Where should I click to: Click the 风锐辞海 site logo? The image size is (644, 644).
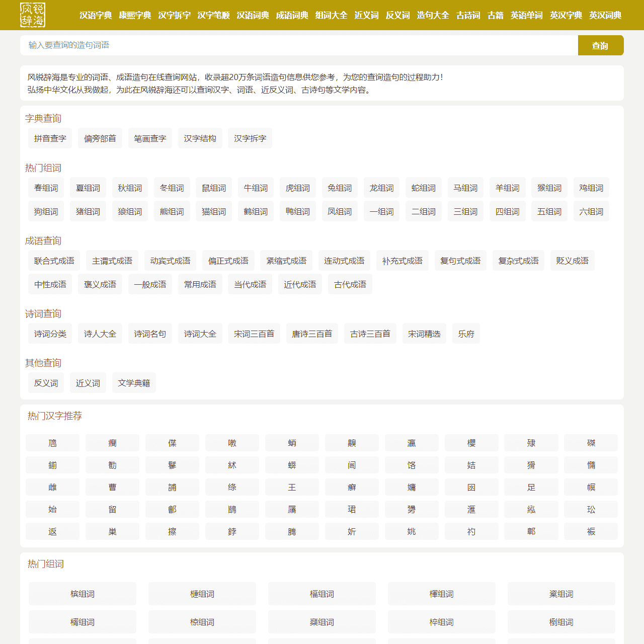(33, 15)
